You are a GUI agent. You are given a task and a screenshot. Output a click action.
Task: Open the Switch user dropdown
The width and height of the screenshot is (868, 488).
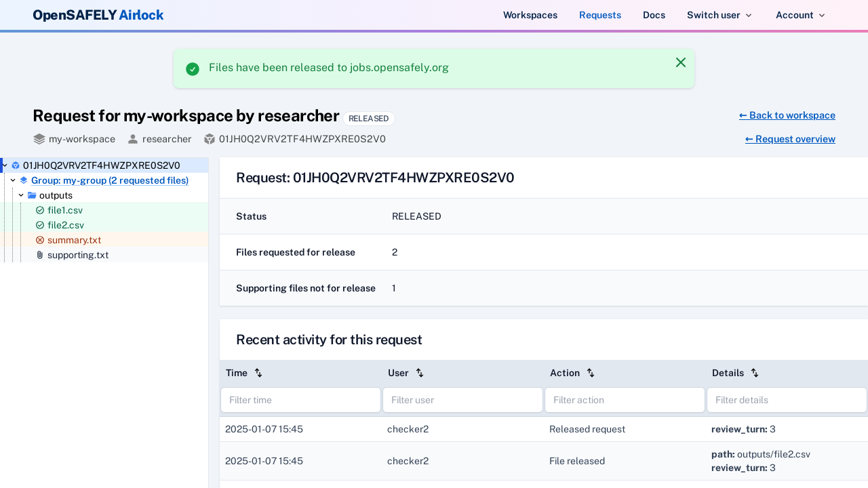coord(719,15)
